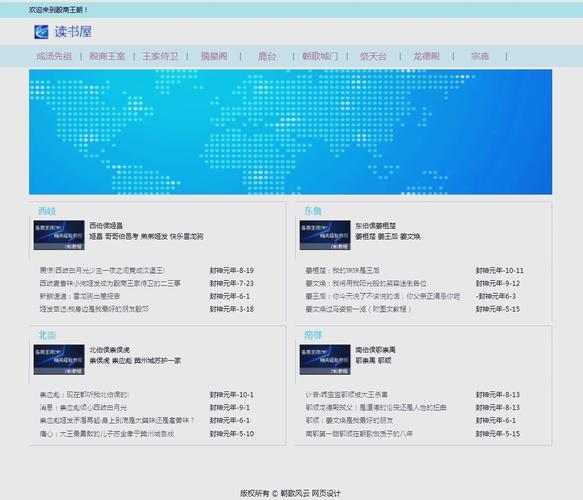Open the 西岐 article dated 封神元年-6-1
The image size is (583, 500).
point(80,296)
